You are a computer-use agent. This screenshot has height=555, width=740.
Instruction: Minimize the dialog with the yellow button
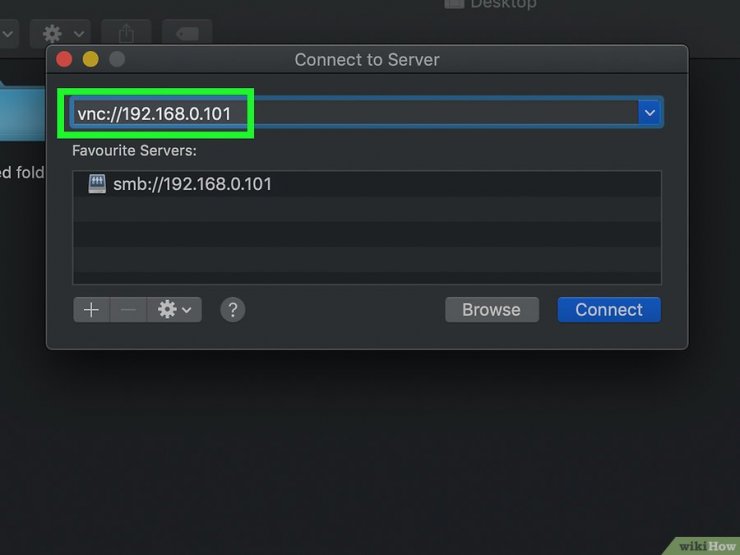91,60
